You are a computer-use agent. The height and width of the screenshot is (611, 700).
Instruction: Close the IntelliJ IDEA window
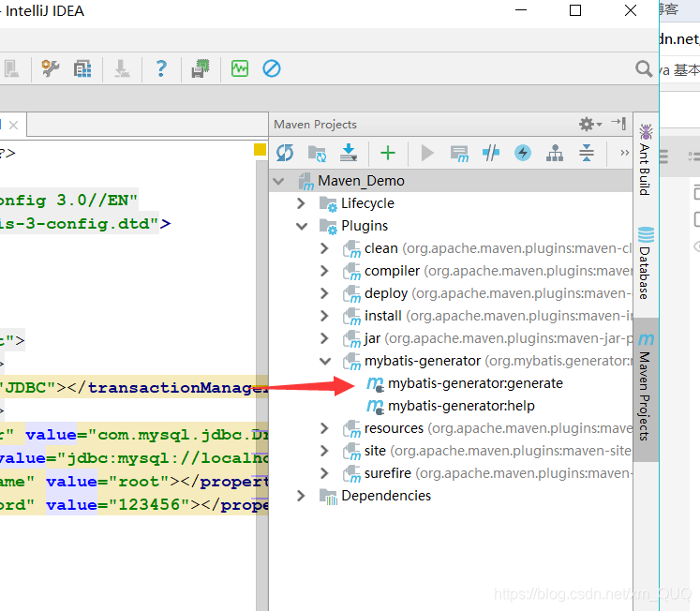631,10
